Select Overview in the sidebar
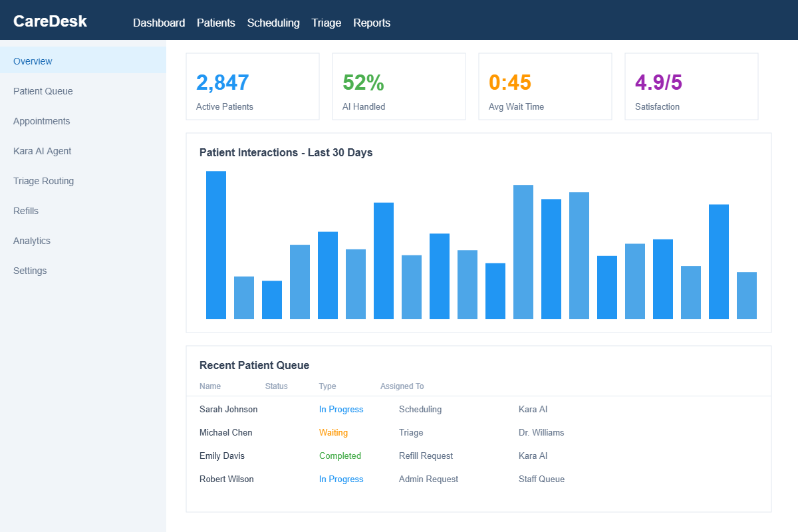Image resolution: width=798 pixels, height=532 pixels. point(83,61)
